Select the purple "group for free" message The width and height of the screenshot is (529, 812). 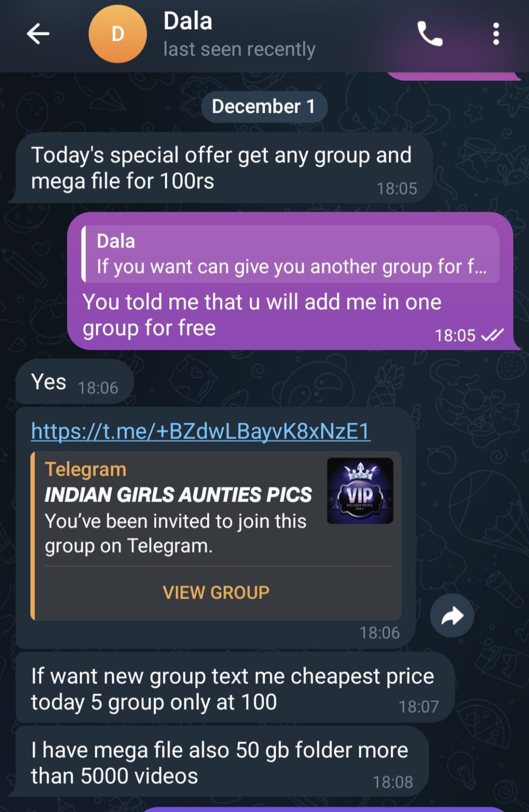click(290, 281)
